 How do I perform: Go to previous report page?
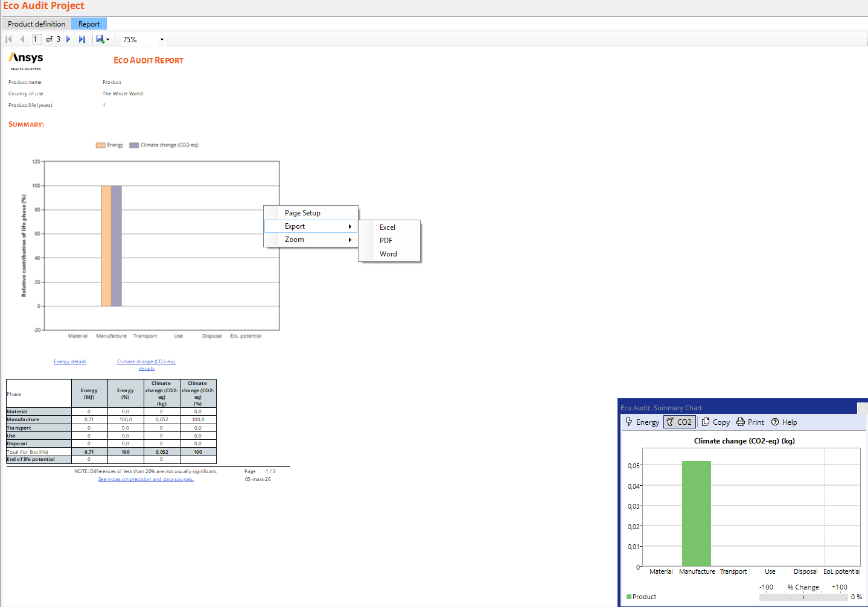click(22, 39)
